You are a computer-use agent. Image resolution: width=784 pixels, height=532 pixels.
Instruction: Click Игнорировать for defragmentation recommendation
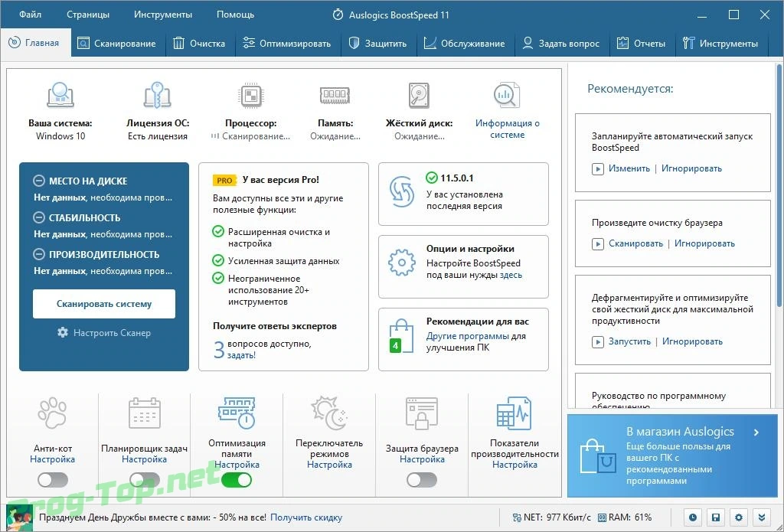(x=692, y=341)
